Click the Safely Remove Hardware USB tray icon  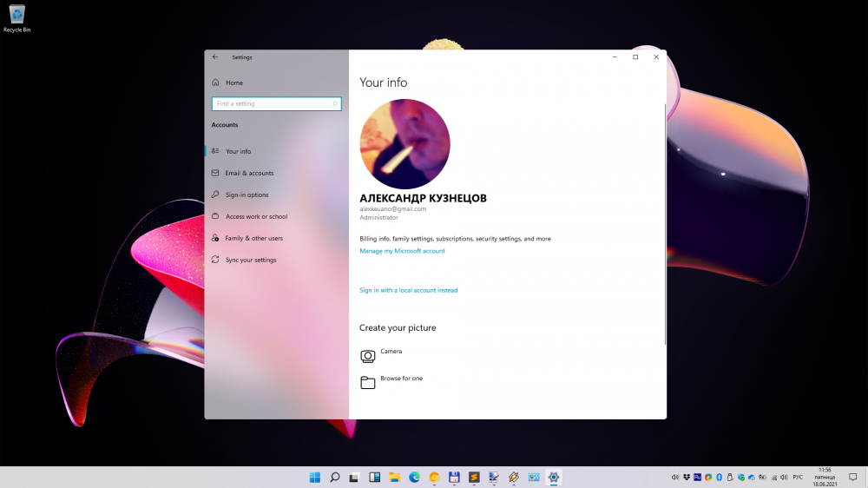[x=730, y=477]
